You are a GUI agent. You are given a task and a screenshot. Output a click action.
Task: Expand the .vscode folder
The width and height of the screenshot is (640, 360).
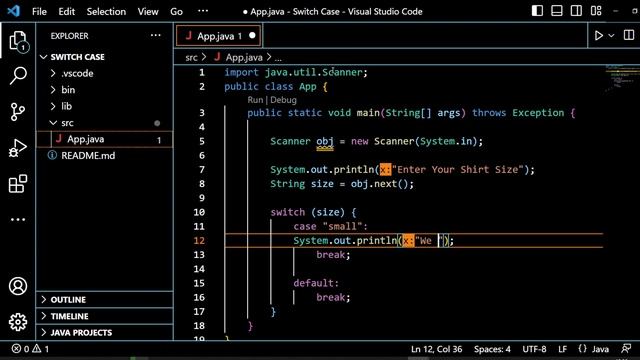[77, 73]
